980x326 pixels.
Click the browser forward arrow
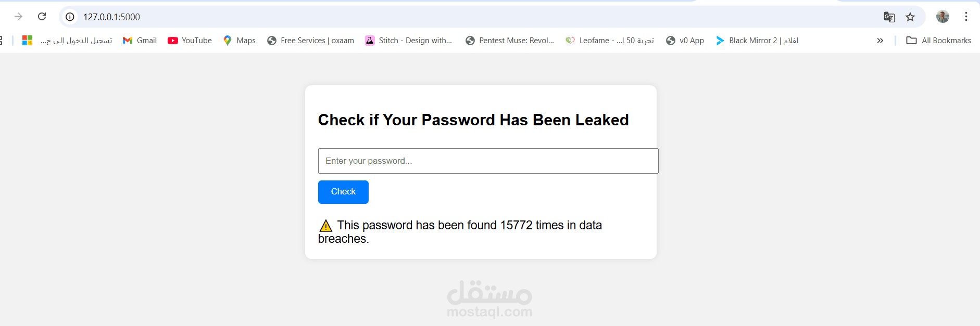(18, 17)
